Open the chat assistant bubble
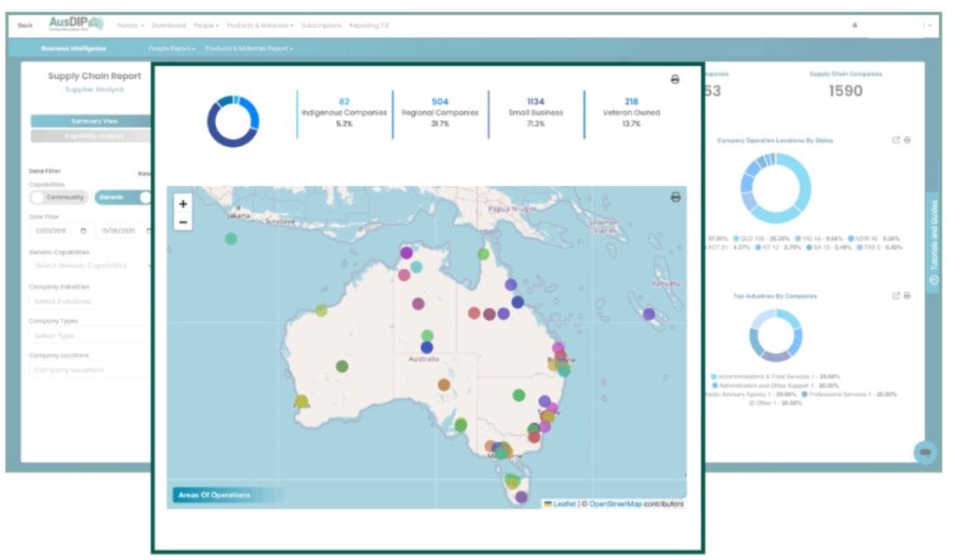 click(x=926, y=453)
